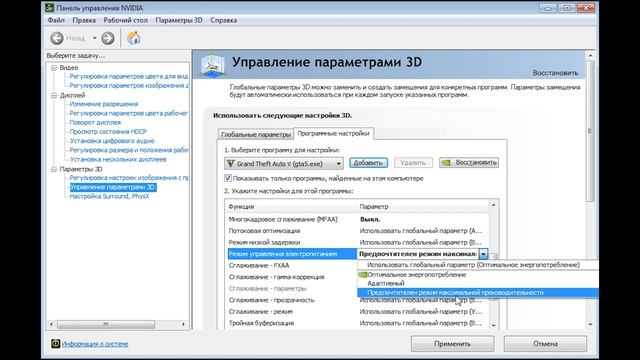
Task: Select Регулировка параметров изображения under Видео
Action: 129,85
